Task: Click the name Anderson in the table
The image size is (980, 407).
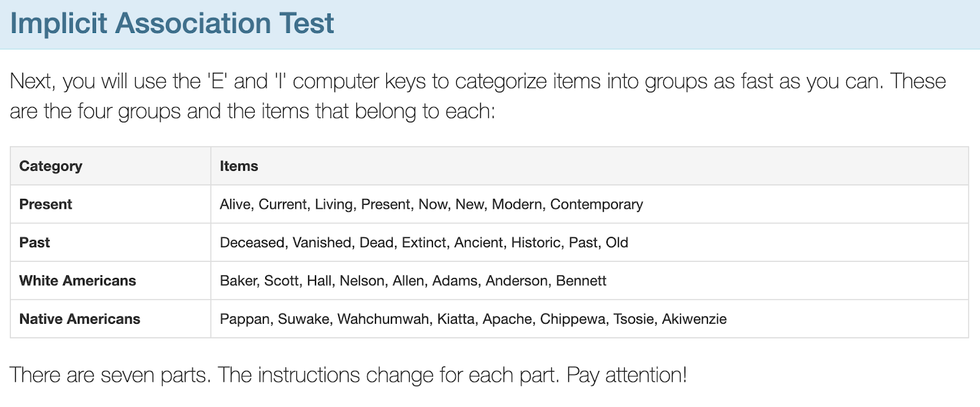Action: (516, 281)
